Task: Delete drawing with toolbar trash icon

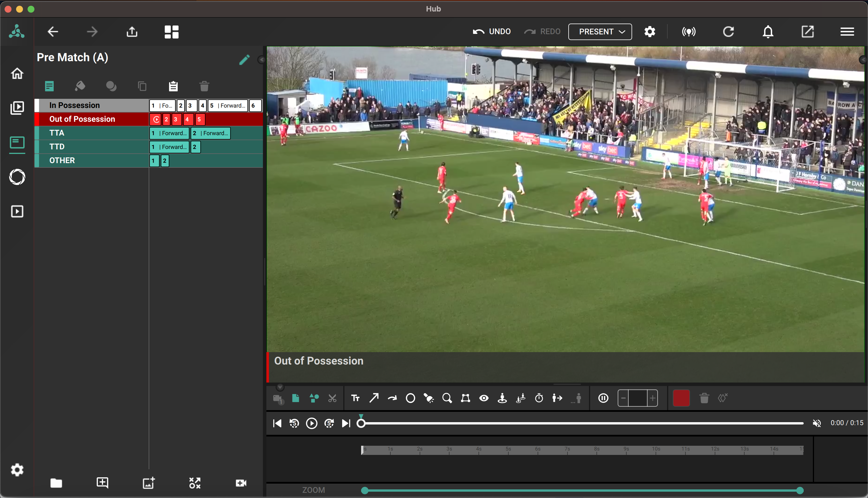Action: point(704,398)
